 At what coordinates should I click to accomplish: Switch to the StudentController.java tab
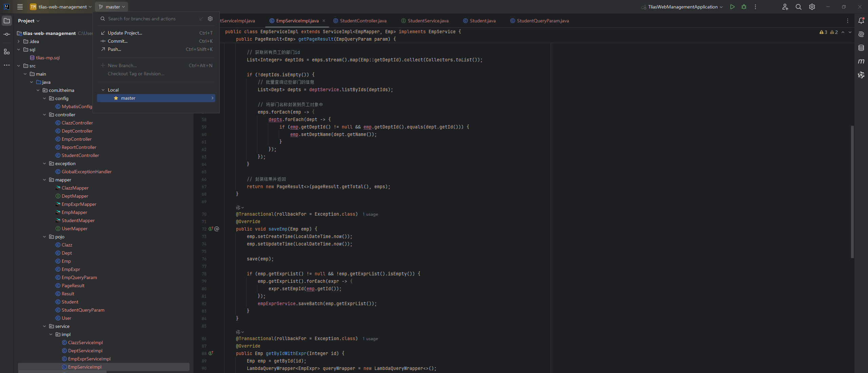(x=362, y=21)
